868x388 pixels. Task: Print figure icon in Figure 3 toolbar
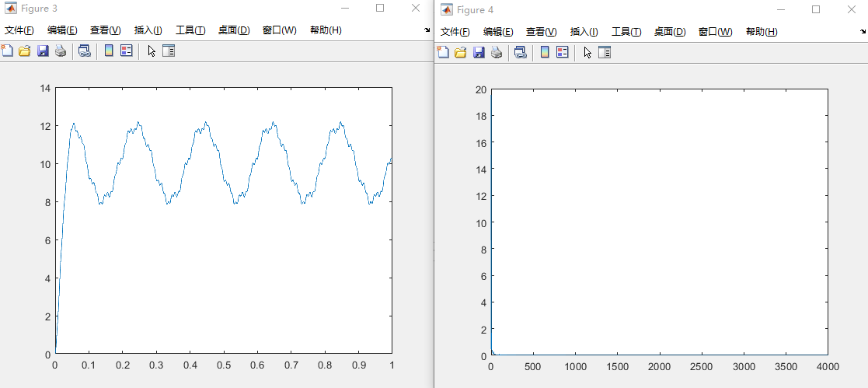coord(61,51)
